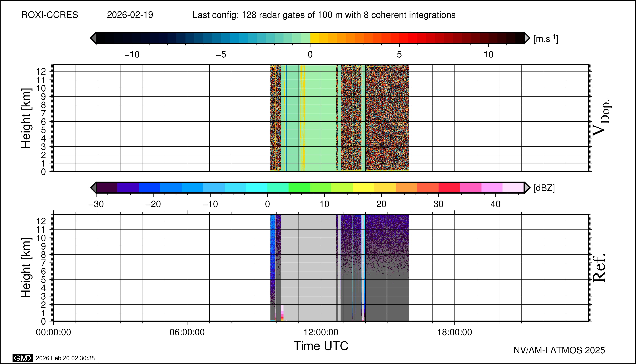
Task: Click the [dBZ] unit label
Action: [x=544, y=188]
